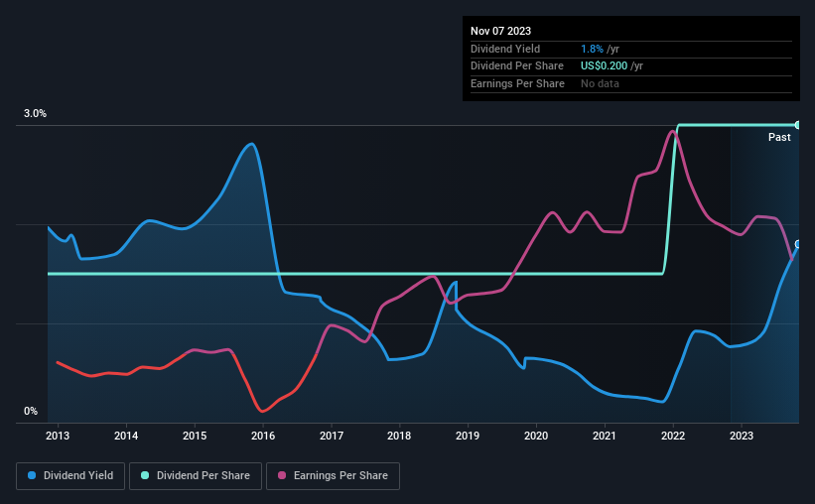Click the Nov 07 2023 tooltip date
Image resolution: width=815 pixels, height=504 pixels.
pyautogui.click(x=503, y=31)
